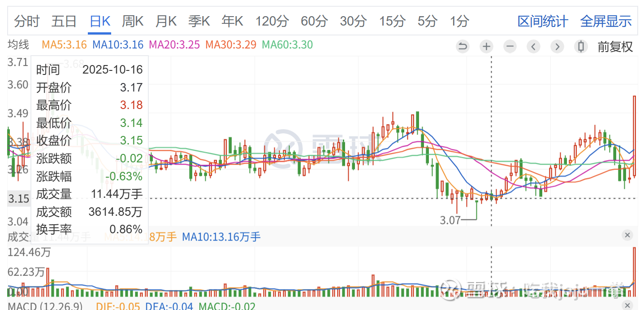This screenshot has height=310, width=644.
Task: Open the 前复权 adjustment dropdown
Action: [x=615, y=46]
